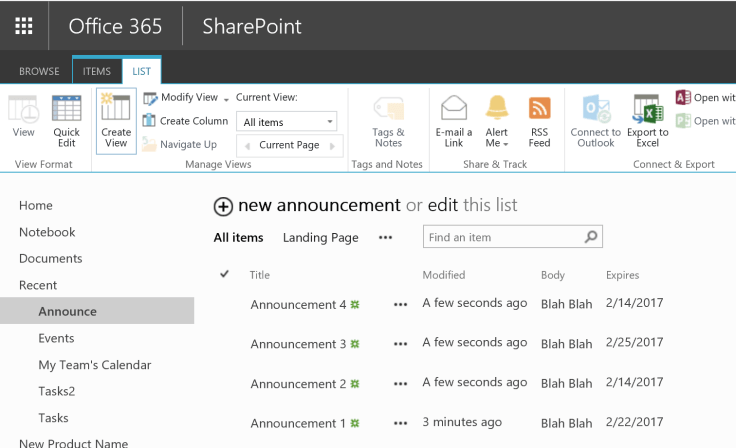This screenshot has width=736, height=448.
Task: Click the 2/22/2017 expires date
Action: coord(634,422)
